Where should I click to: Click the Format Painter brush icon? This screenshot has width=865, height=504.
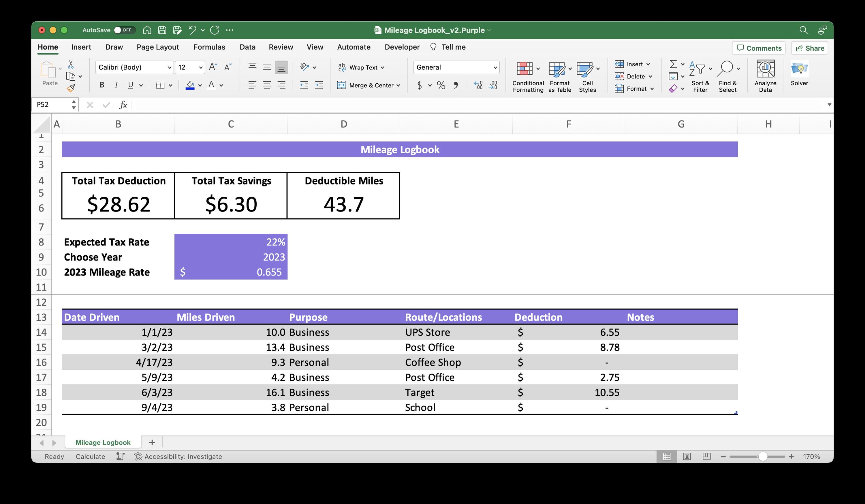pos(71,88)
